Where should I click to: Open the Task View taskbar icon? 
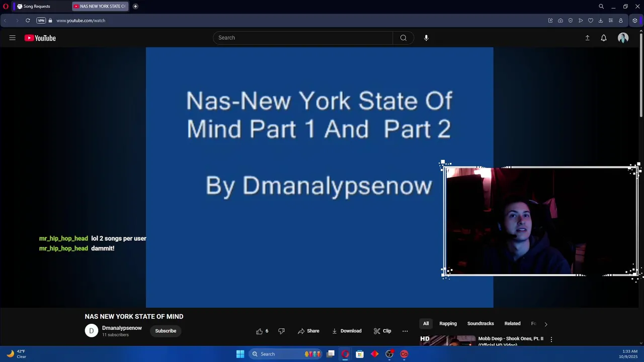point(331,354)
